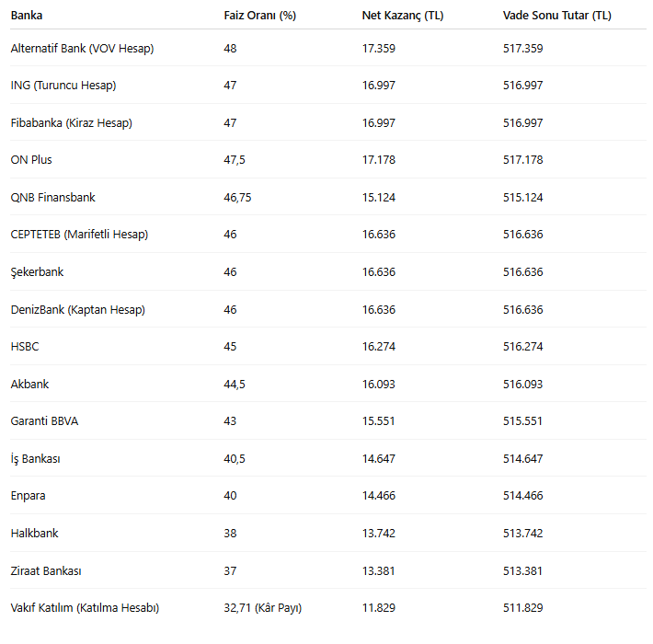The width and height of the screenshot is (653, 644).
Task: Click QNB Finansbank row label
Action: tap(52, 198)
